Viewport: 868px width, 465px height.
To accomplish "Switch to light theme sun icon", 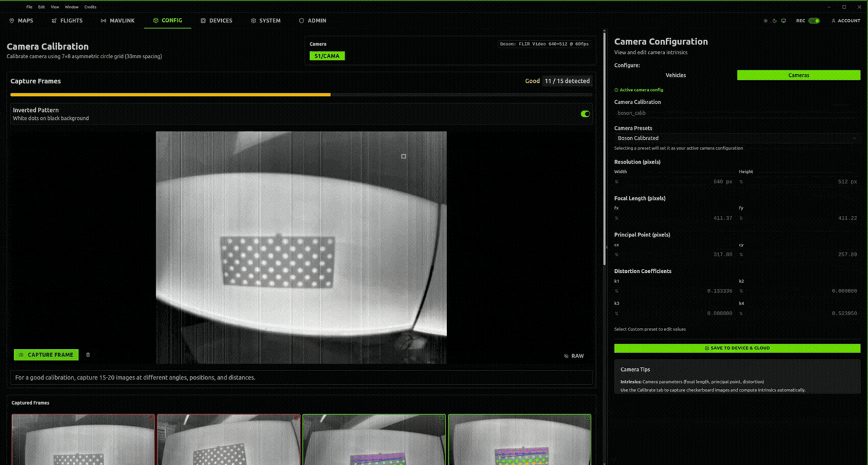I will pyautogui.click(x=765, y=21).
